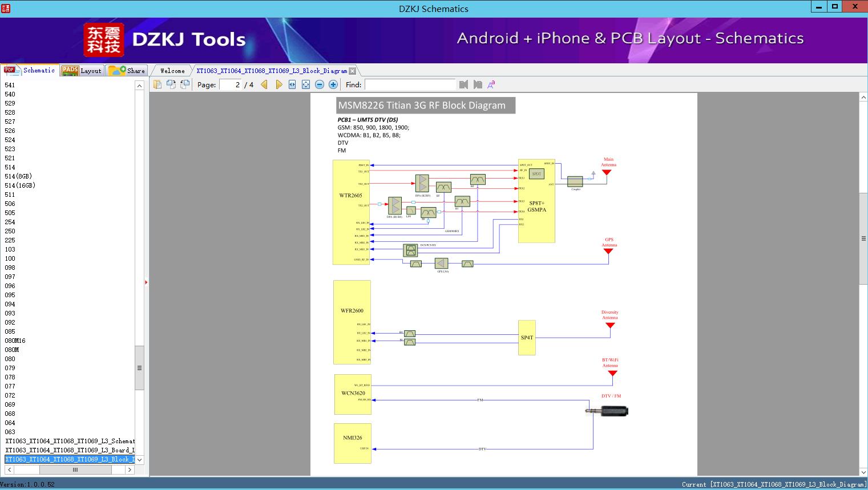
Task: Select model 080M16 in the list
Action: [15, 341]
